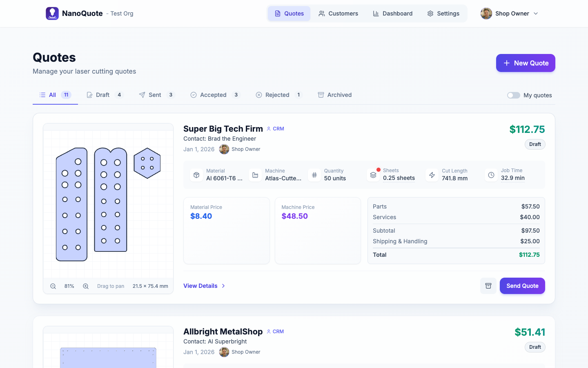This screenshot has width=588, height=368.
Task: Select the All quotes filter tab
Action: point(55,95)
